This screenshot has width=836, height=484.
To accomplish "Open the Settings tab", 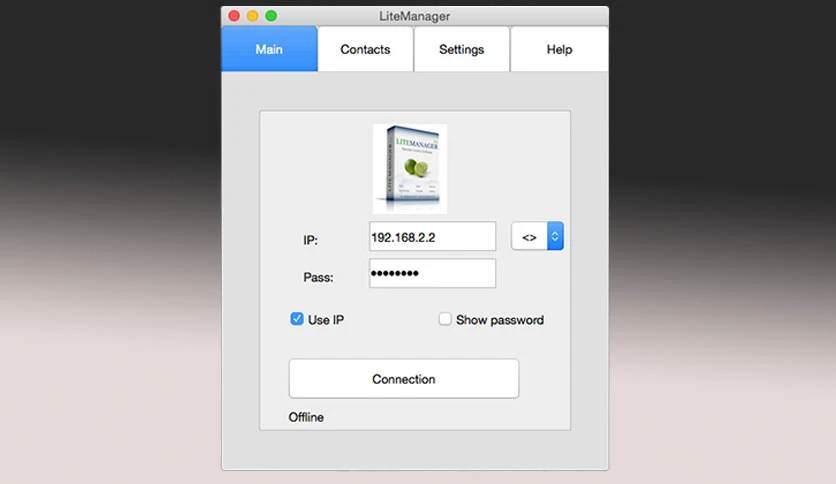I will [x=462, y=49].
